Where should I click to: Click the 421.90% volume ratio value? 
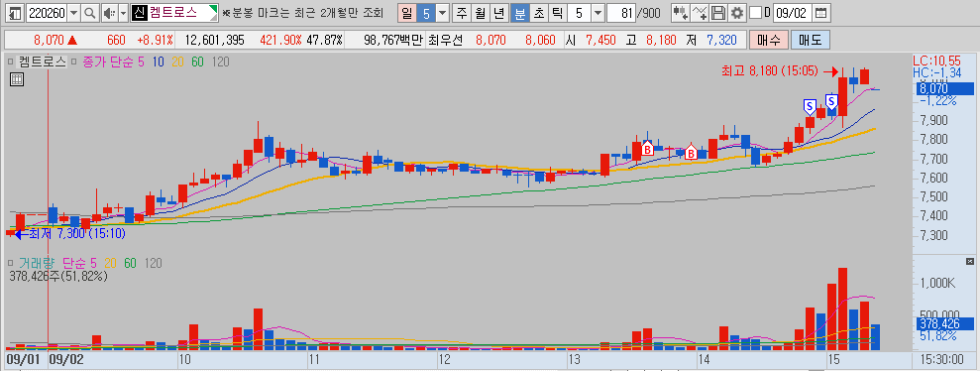coord(280,40)
